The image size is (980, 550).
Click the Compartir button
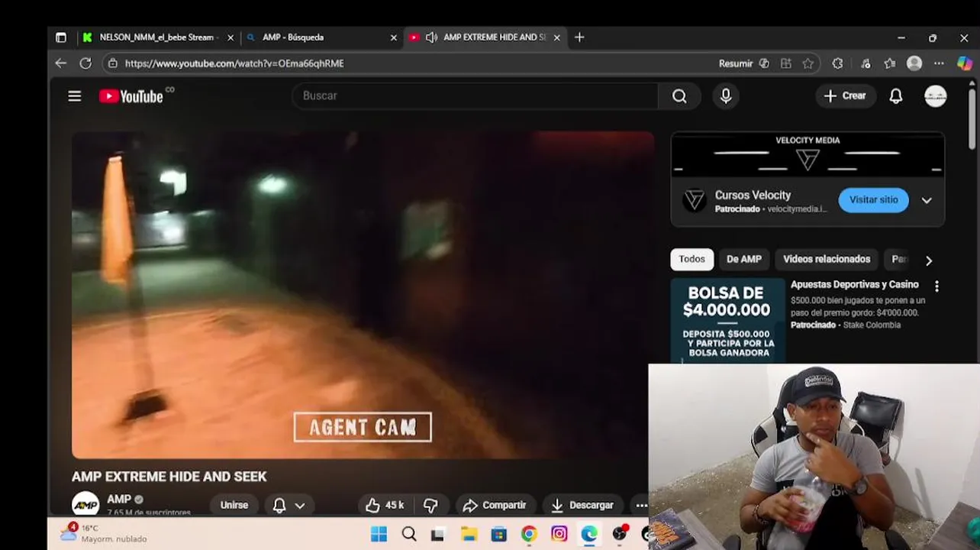pyautogui.click(x=495, y=505)
